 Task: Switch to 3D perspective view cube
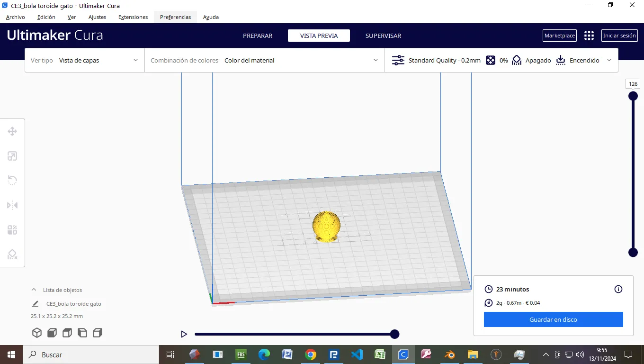tap(37, 333)
